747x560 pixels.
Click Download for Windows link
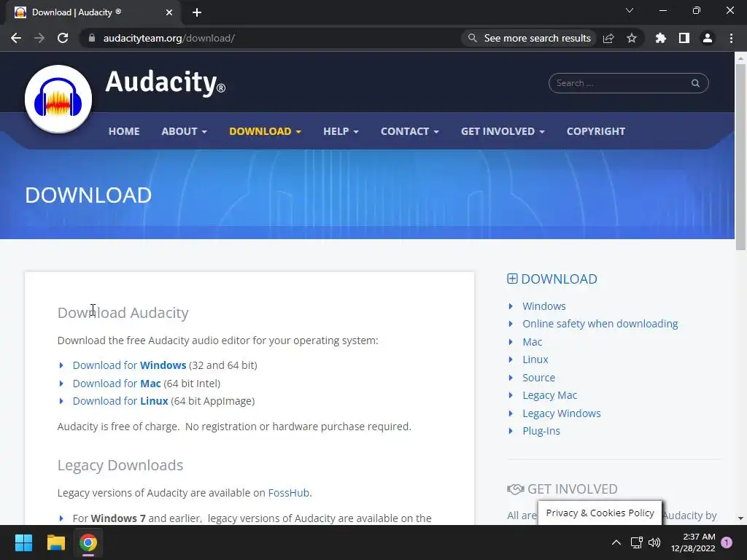129,365
